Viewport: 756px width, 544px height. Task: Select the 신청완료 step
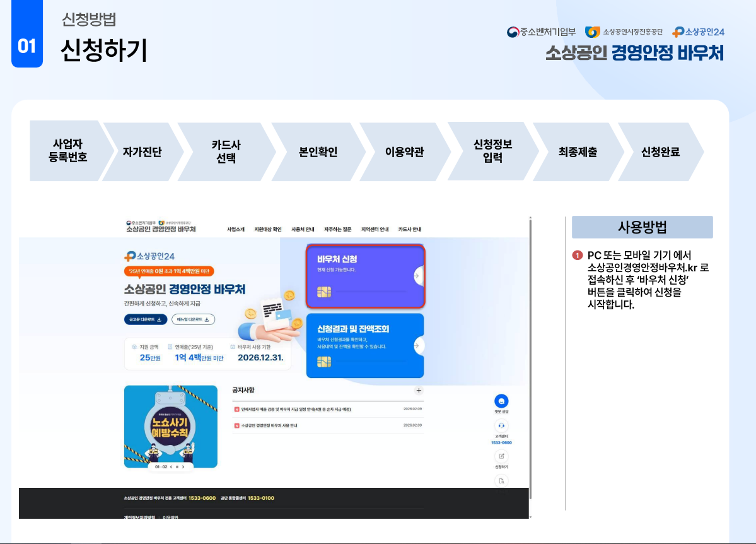click(x=661, y=151)
